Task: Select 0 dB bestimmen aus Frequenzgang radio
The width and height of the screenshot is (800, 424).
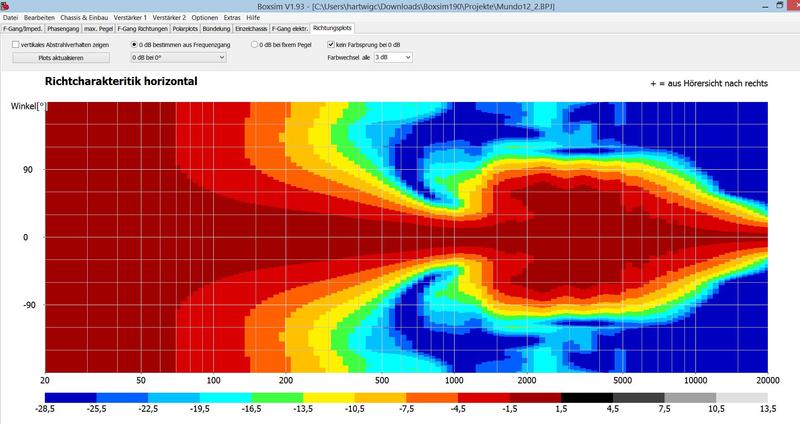Action: (x=134, y=45)
